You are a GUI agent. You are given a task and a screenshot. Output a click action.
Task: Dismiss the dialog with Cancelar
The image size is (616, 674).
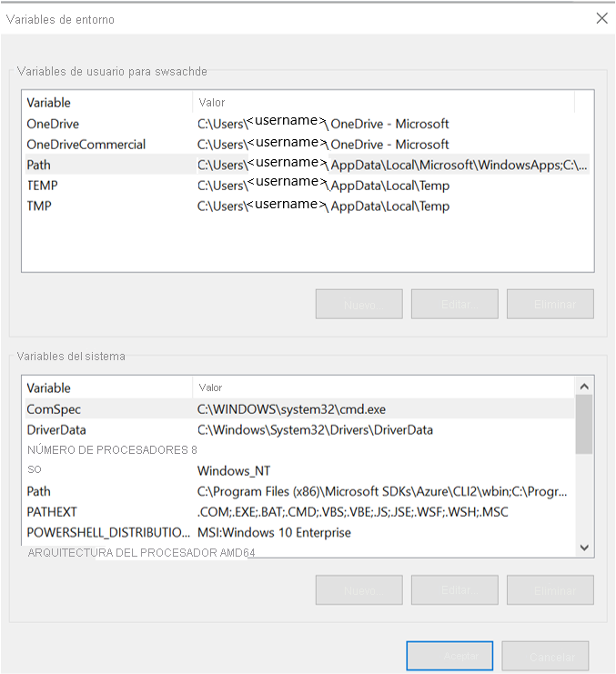coord(545,656)
